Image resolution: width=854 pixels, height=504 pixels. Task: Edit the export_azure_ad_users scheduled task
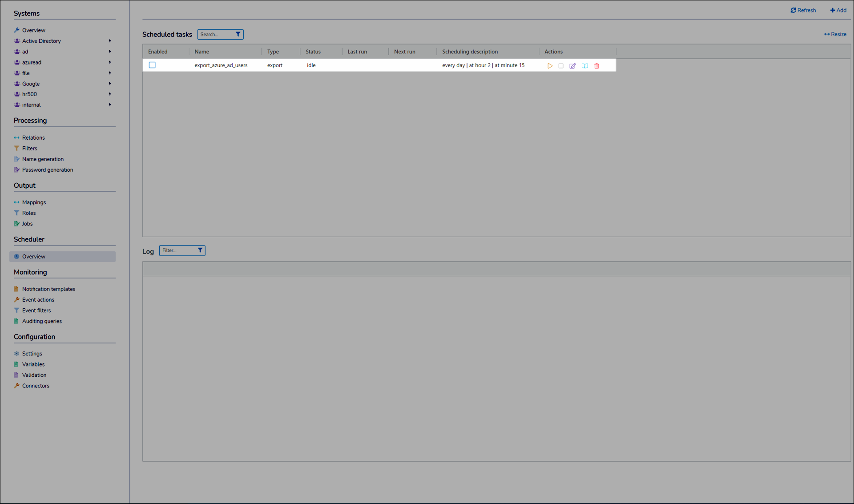(x=572, y=66)
